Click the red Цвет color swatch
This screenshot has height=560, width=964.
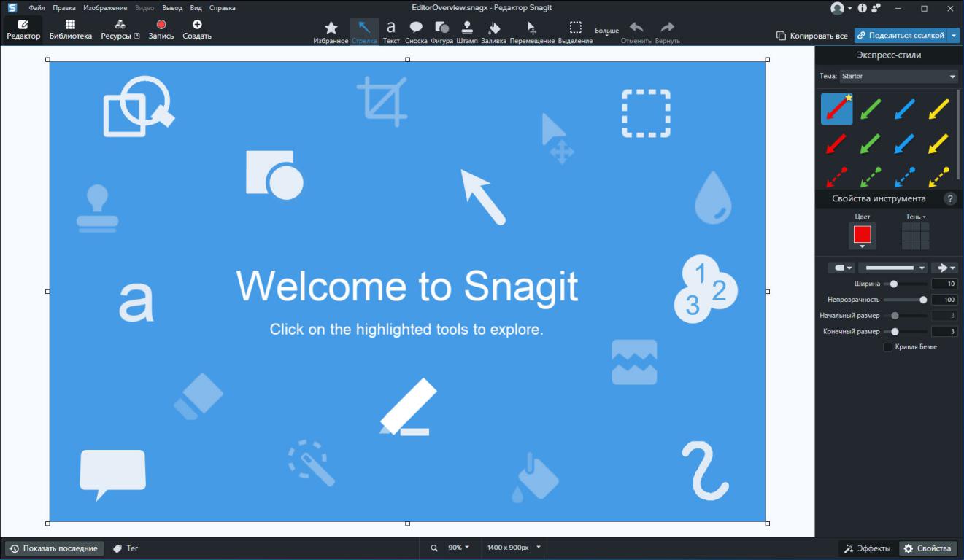pyautogui.click(x=862, y=235)
